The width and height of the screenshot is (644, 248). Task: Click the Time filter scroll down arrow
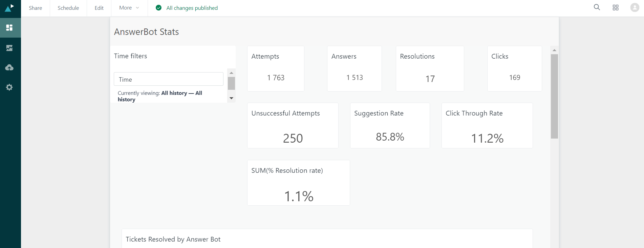pos(232,98)
